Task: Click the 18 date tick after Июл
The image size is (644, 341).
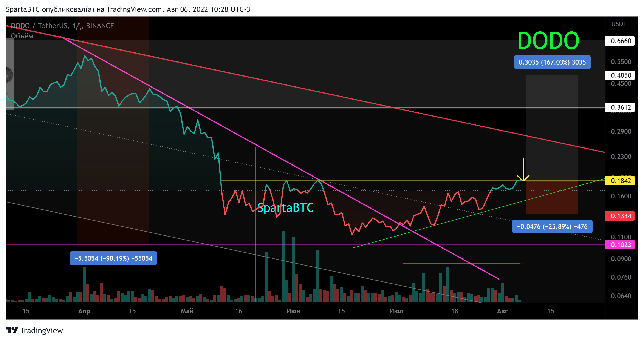Action: pos(455,311)
